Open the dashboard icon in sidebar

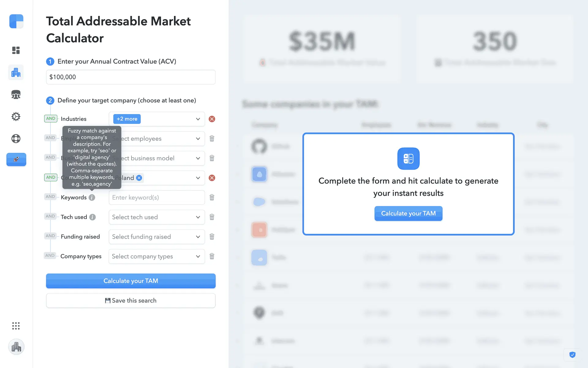[x=16, y=50]
